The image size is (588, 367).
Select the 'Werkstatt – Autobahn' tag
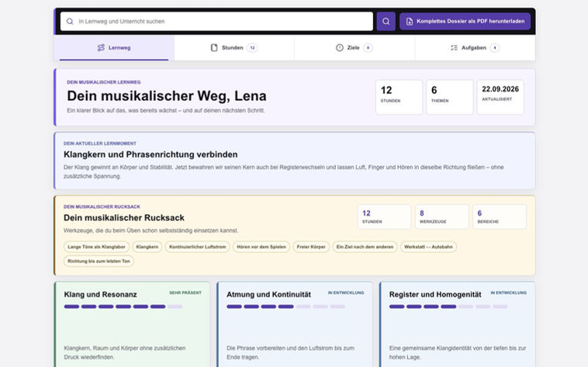(x=429, y=247)
